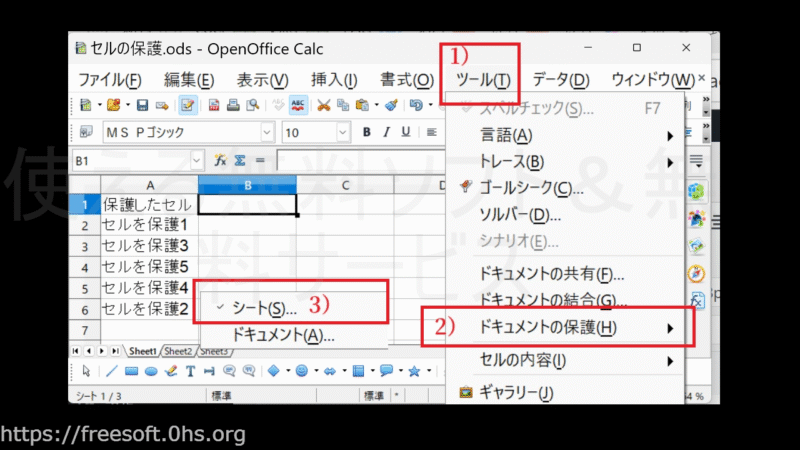Click the Format Paintbrush icon
The image size is (800, 450).
click(391, 105)
